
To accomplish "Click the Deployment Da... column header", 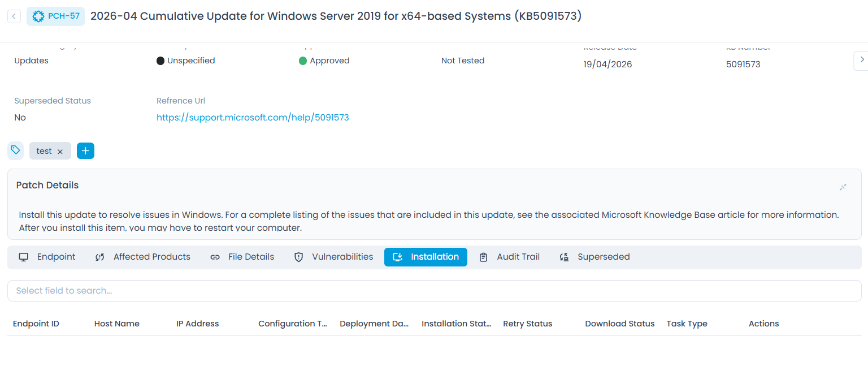I will (374, 324).
